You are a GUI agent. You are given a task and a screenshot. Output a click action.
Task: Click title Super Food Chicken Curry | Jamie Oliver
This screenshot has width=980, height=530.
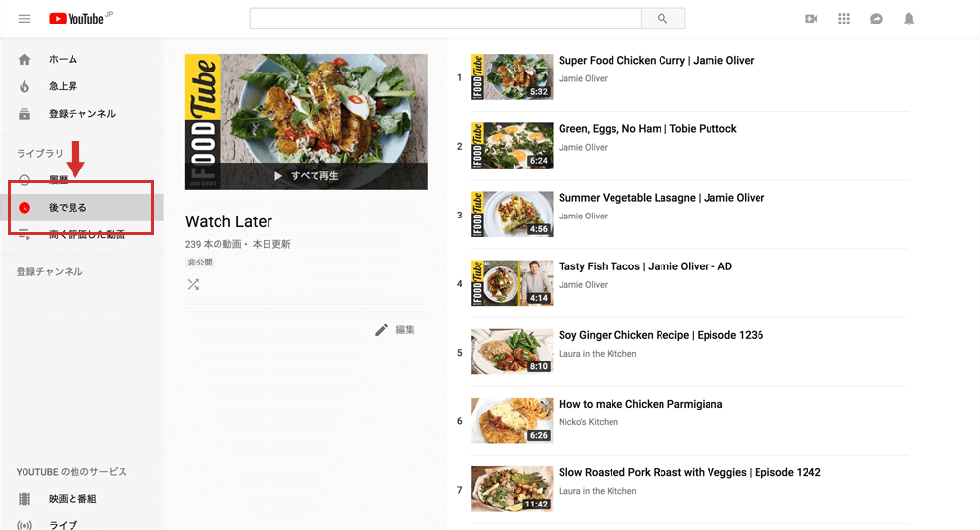tap(657, 61)
